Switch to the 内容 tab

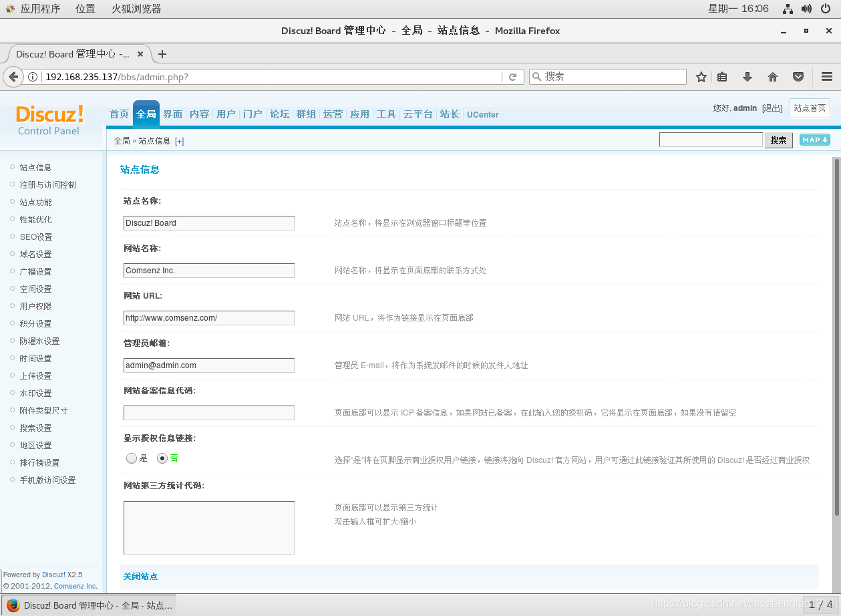(x=199, y=114)
